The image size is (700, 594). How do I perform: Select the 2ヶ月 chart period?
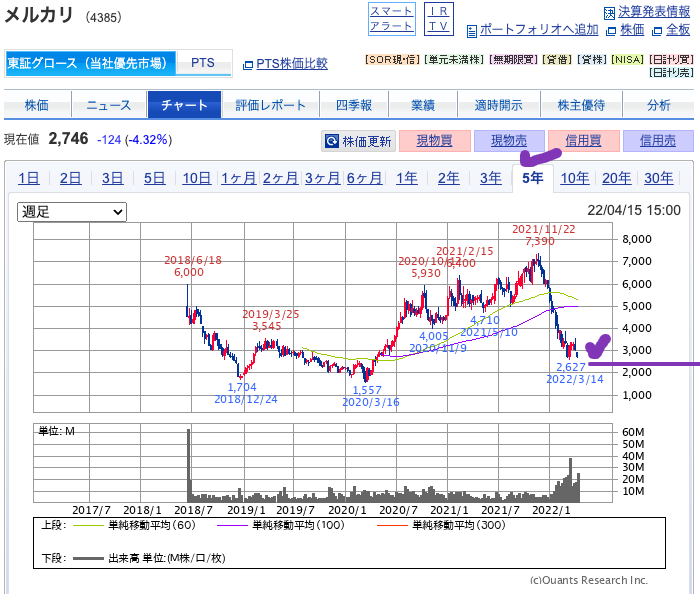click(x=280, y=179)
